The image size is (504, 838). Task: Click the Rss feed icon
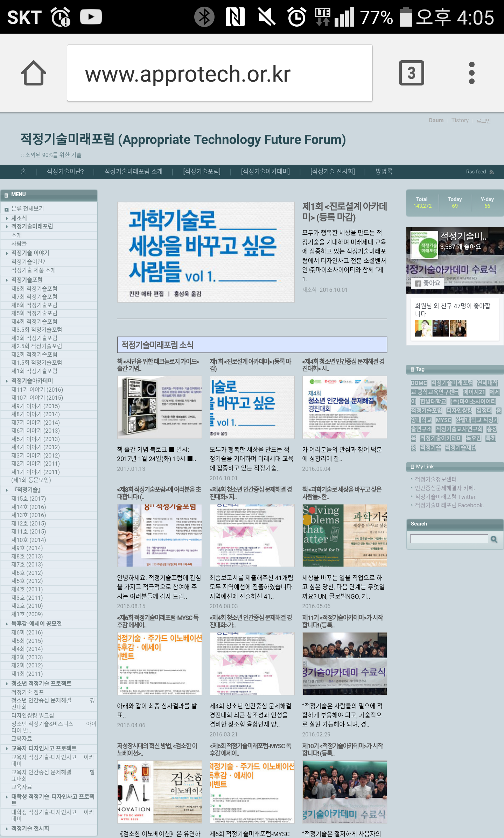click(x=491, y=172)
